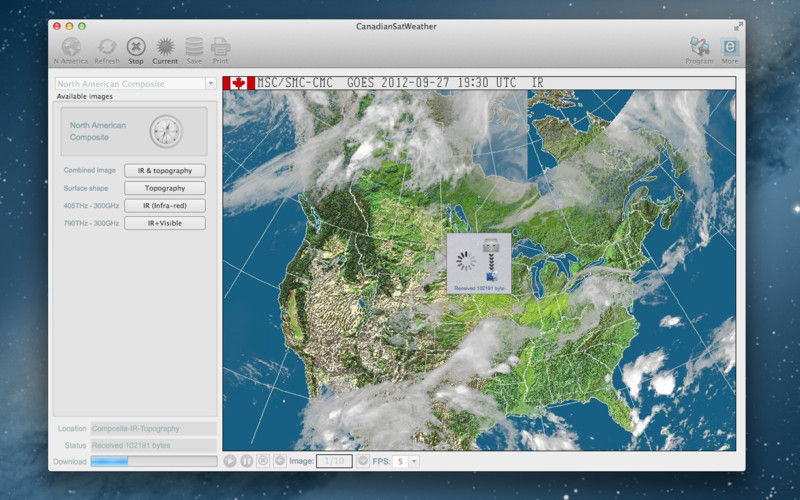This screenshot has width=800, height=500.
Task: Click the Download progress bar
Action: (x=154, y=461)
